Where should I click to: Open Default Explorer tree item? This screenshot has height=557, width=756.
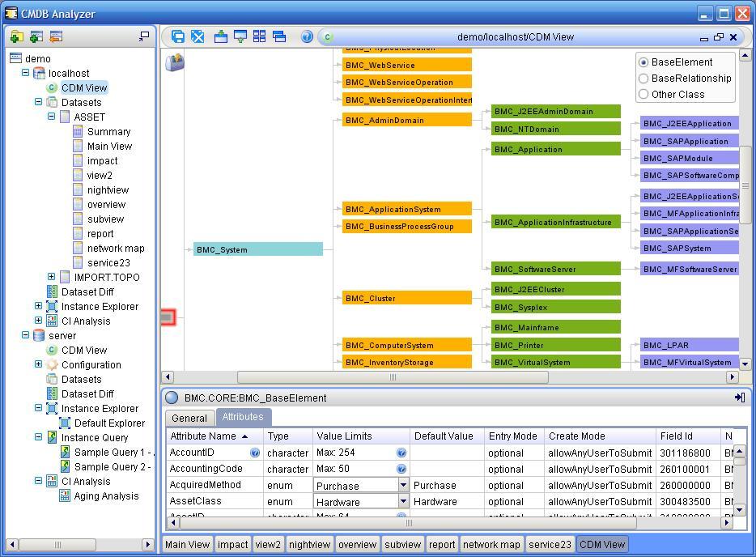click(x=109, y=423)
